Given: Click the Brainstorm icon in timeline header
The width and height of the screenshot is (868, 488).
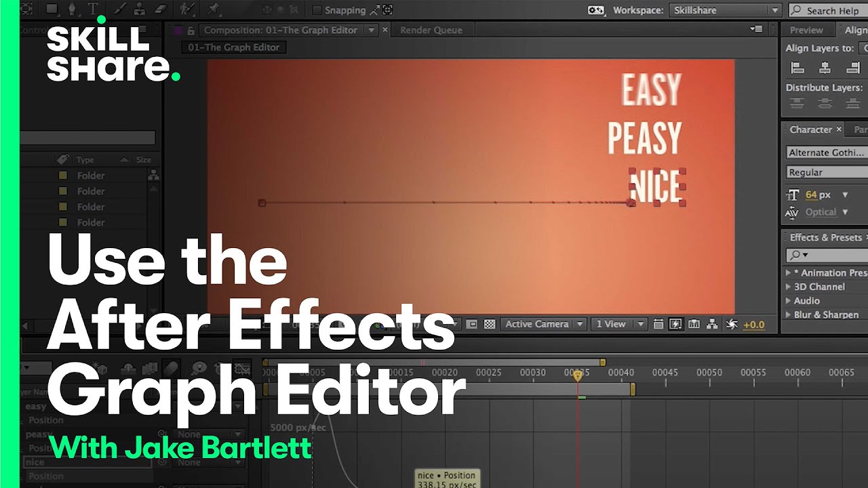Looking at the screenshot, I should pyautogui.click(x=199, y=367).
